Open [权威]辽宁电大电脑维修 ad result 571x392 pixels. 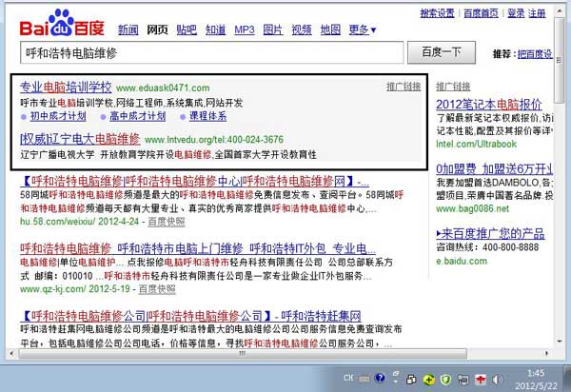[x=80, y=139]
